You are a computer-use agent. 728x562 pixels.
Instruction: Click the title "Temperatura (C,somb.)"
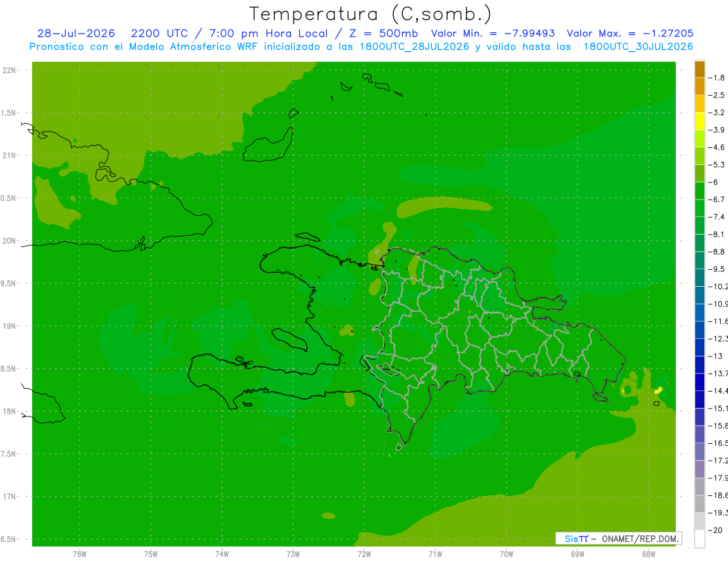pyautogui.click(x=370, y=14)
